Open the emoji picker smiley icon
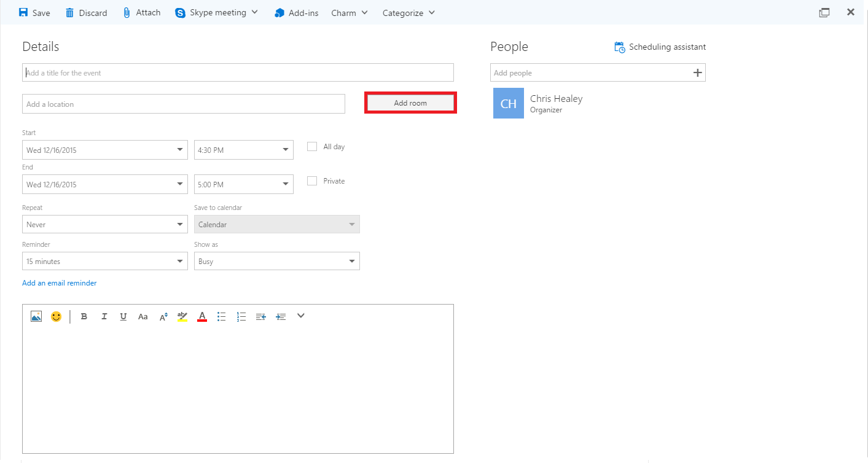This screenshot has width=868, height=463. 56,317
